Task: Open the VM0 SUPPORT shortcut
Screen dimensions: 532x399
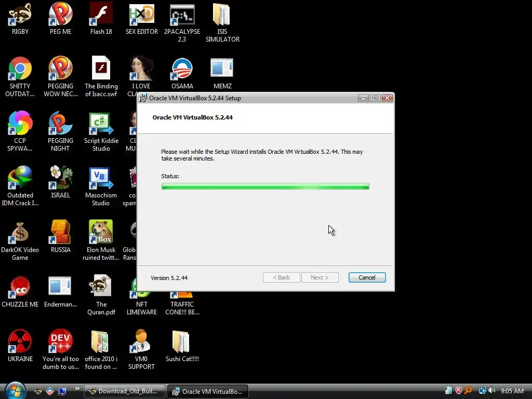Action: (x=141, y=350)
